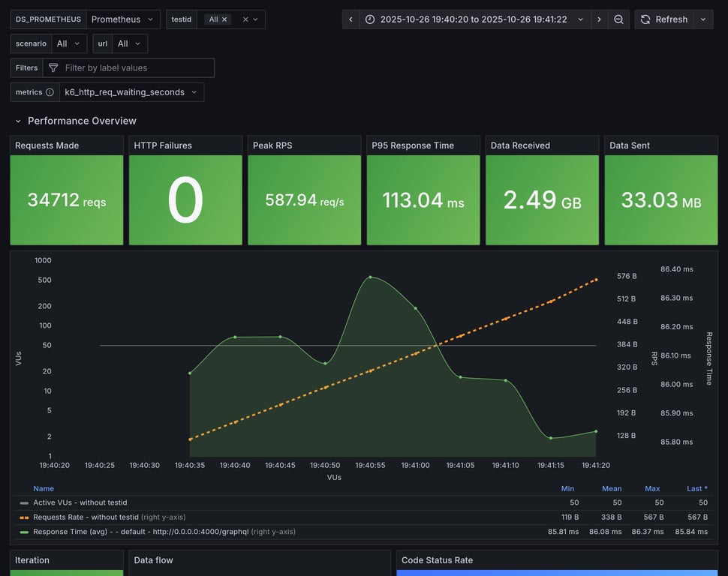This screenshot has height=576, width=728.
Task: Open the DS_PROMETHEUS Prometheus data source dropdown
Action: click(x=124, y=19)
